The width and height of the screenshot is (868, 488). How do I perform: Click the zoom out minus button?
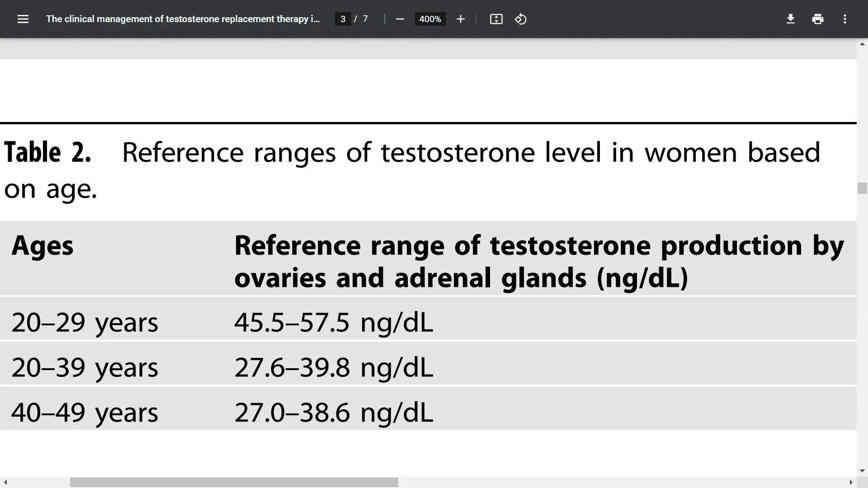(400, 19)
